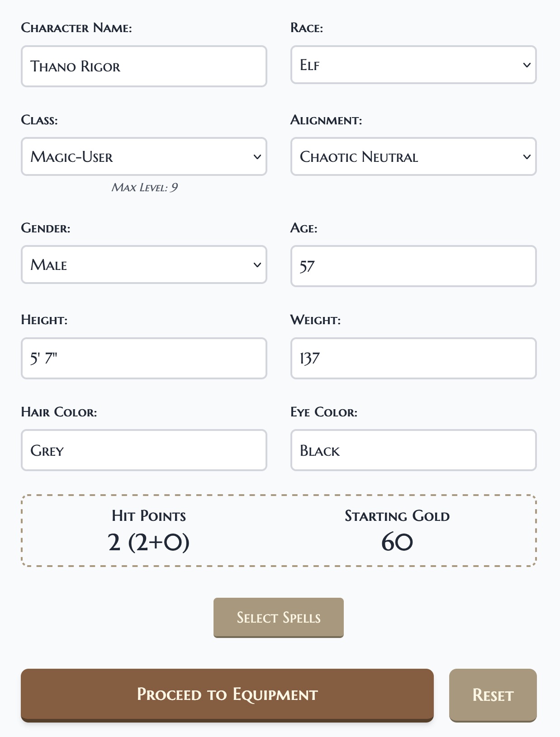
Task: Click the Character Name label text
Action: click(76, 28)
